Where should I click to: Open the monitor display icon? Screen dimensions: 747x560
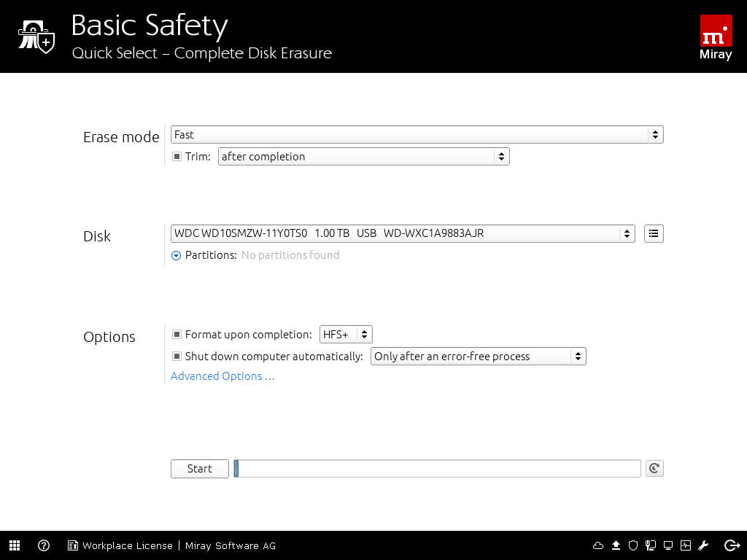point(668,545)
